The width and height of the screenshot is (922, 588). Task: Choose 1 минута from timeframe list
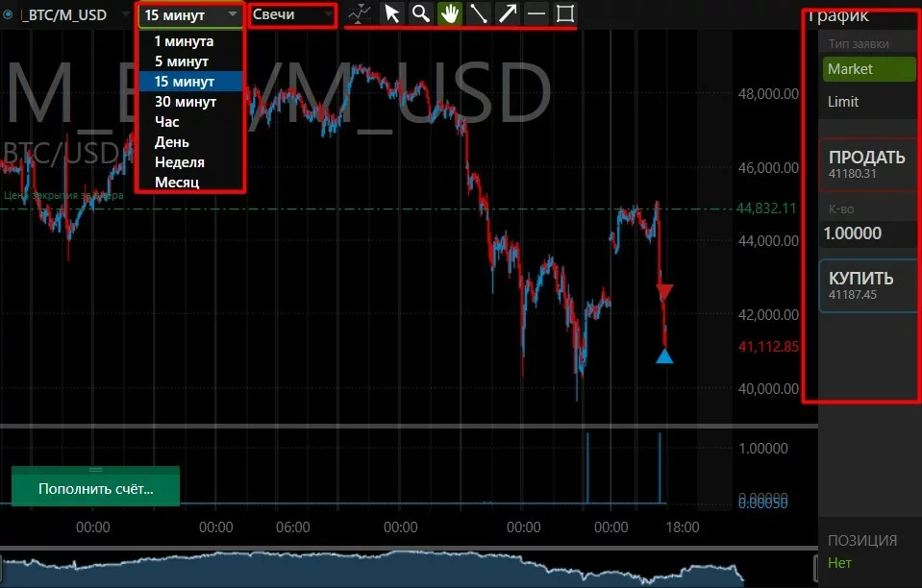click(184, 41)
